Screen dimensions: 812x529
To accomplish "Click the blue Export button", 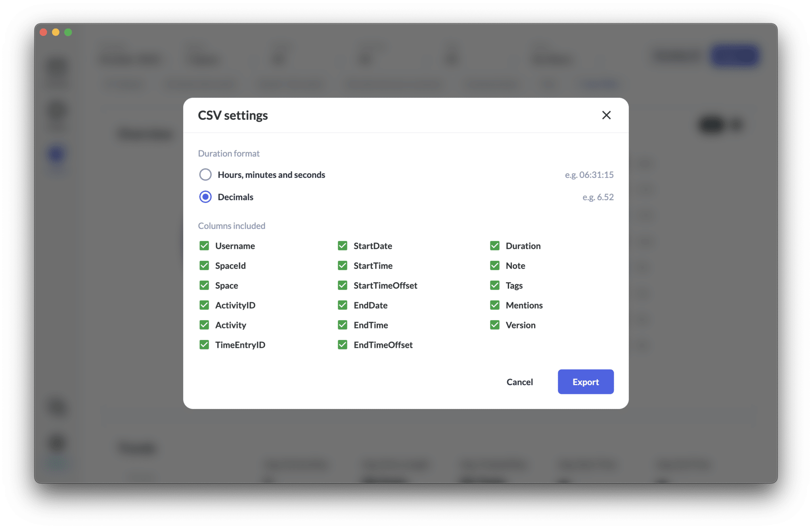I will pyautogui.click(x=586, y=382).
